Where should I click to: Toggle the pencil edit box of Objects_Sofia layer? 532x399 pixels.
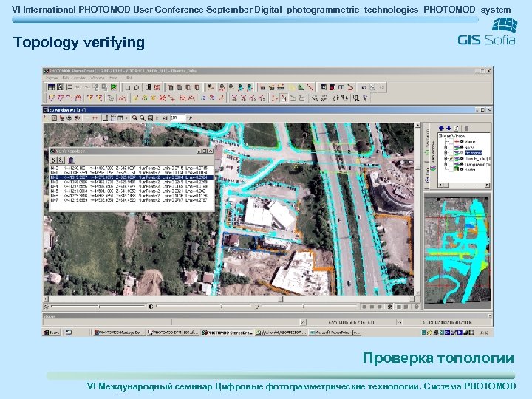click(x=451, y=158)
